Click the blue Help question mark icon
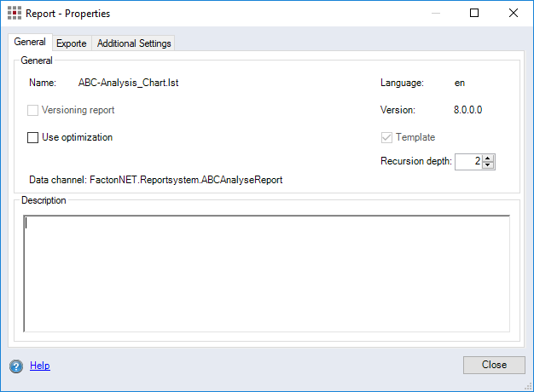The image size is (534, 392). pyautogui.click(x=16, y=366)
